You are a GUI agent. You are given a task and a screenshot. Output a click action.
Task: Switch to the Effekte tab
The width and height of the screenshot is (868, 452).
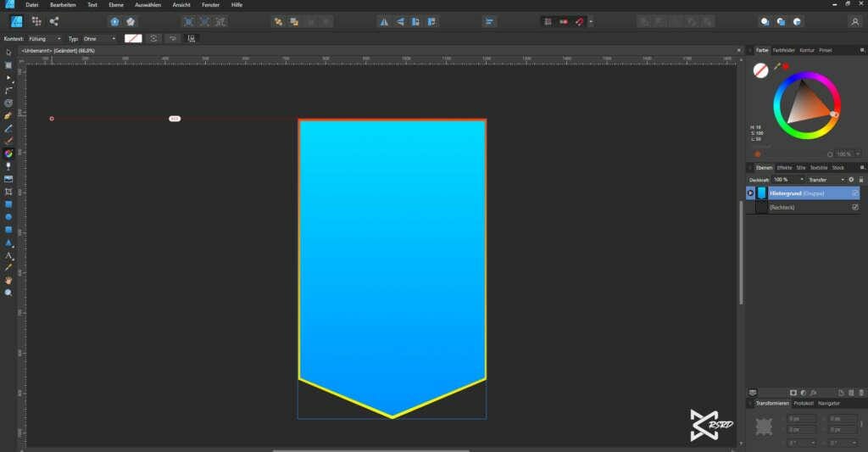784,168
